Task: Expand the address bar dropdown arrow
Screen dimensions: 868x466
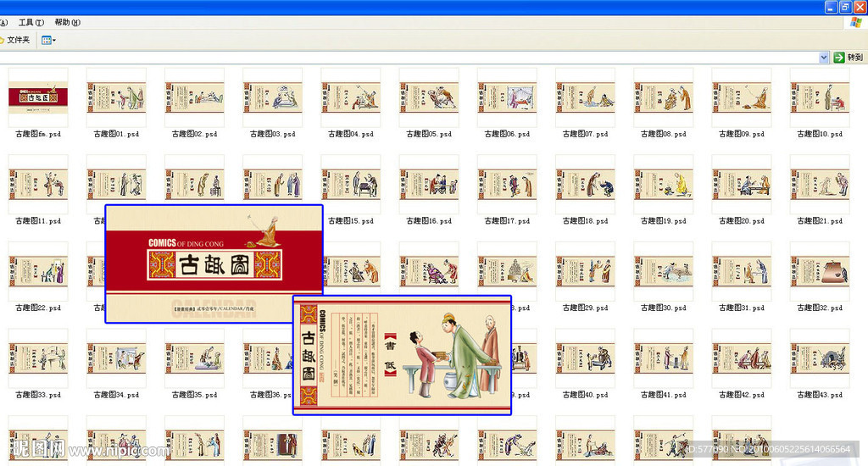Action: 824,58
